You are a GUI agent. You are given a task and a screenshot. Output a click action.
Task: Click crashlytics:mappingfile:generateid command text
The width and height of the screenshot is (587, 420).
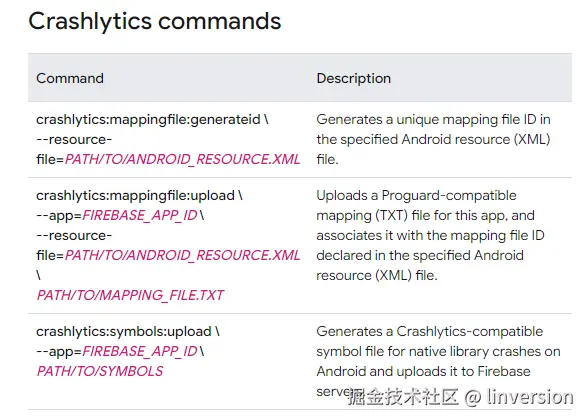click(148, 120)
